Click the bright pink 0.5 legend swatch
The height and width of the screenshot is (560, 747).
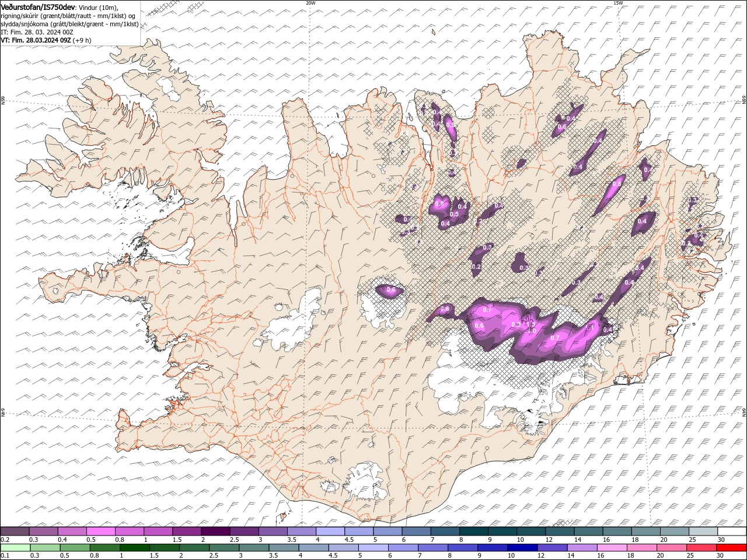tap(100, 531)
